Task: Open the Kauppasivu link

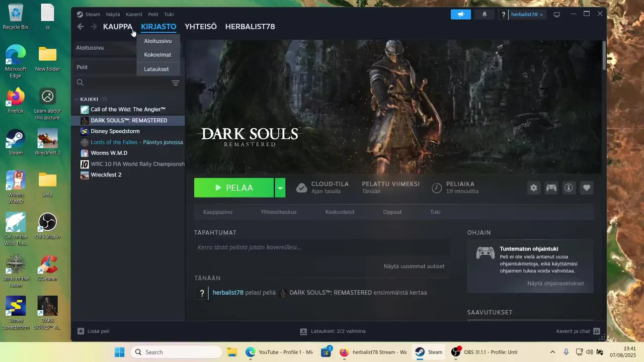Action: point(218,212)
